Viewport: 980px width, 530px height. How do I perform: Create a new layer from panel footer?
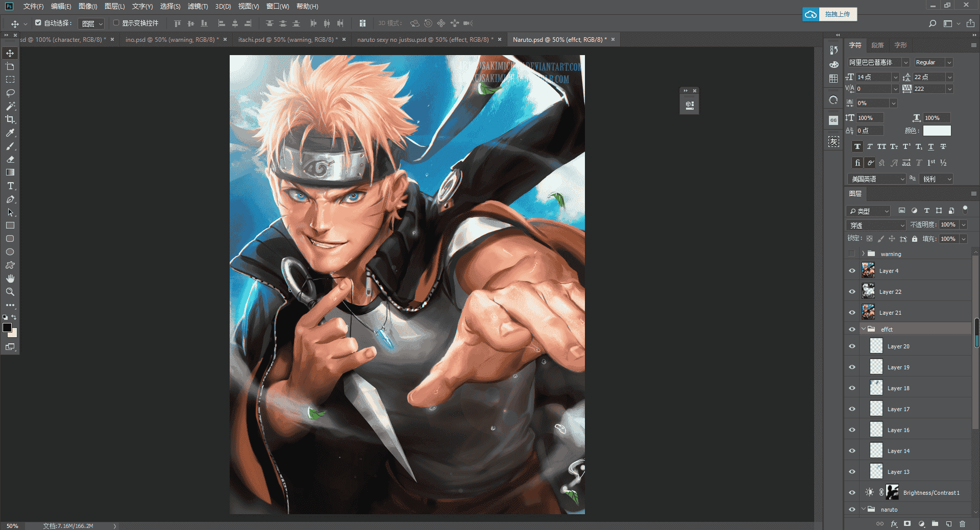tap(948, 523)
